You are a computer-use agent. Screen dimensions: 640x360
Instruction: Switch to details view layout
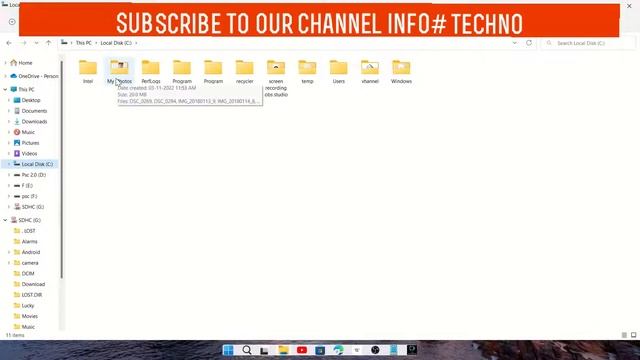(624, 335)
